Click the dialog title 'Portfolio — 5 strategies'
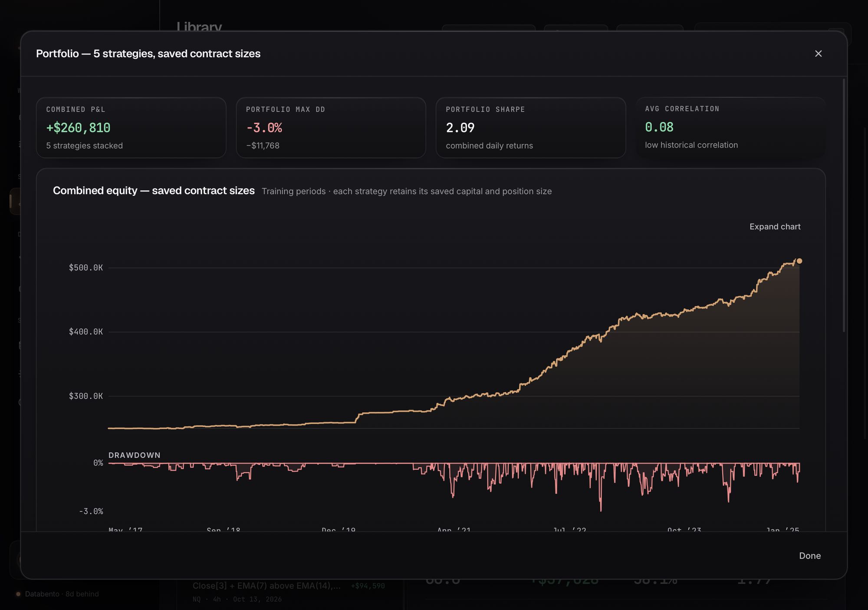The height and width of the screenshot is (610, 868). 148,53
